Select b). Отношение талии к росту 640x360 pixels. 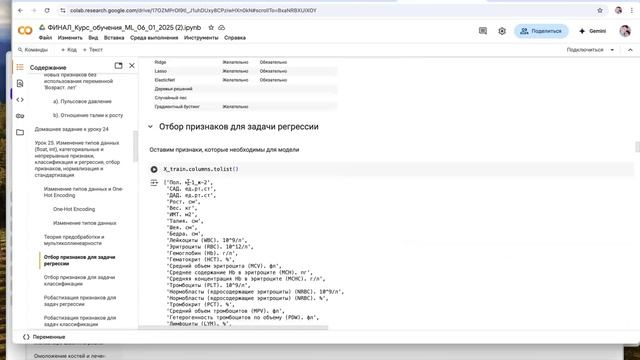(88, 115)
